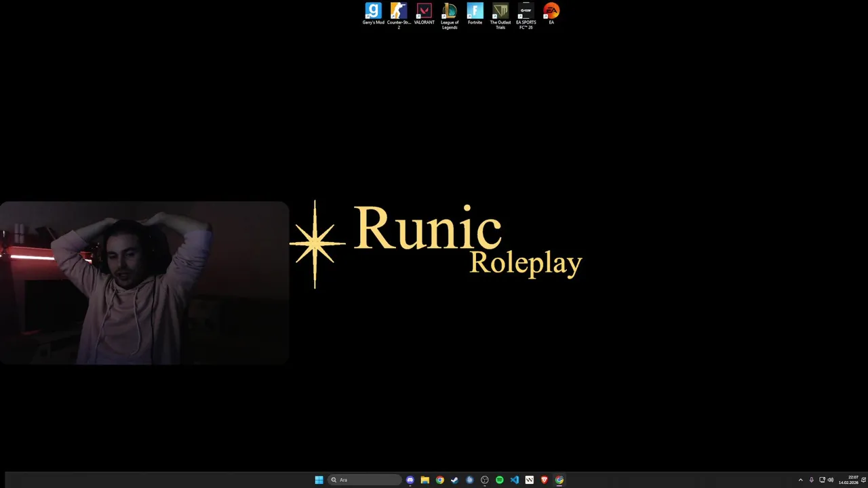Click the taskbar search box labeled Ara
This screenshot has width=868, height=488.
coord(365,480)
